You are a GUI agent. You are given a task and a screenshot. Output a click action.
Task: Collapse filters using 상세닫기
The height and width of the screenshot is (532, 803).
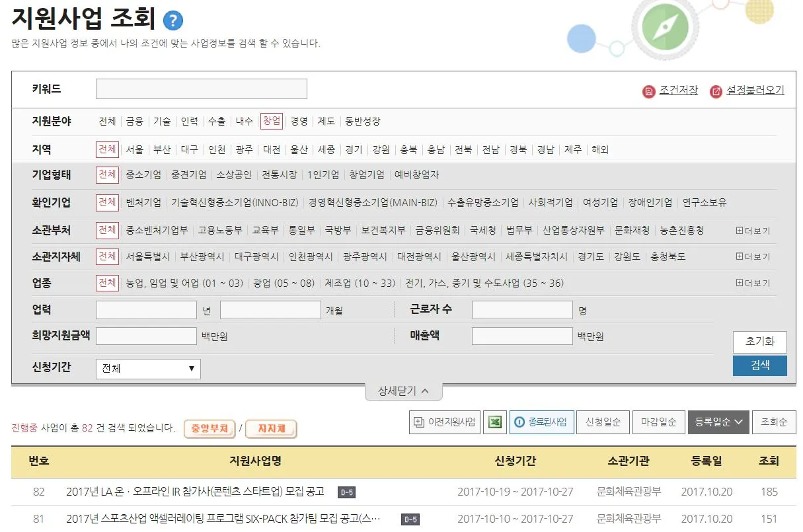(x=403, y=391)
